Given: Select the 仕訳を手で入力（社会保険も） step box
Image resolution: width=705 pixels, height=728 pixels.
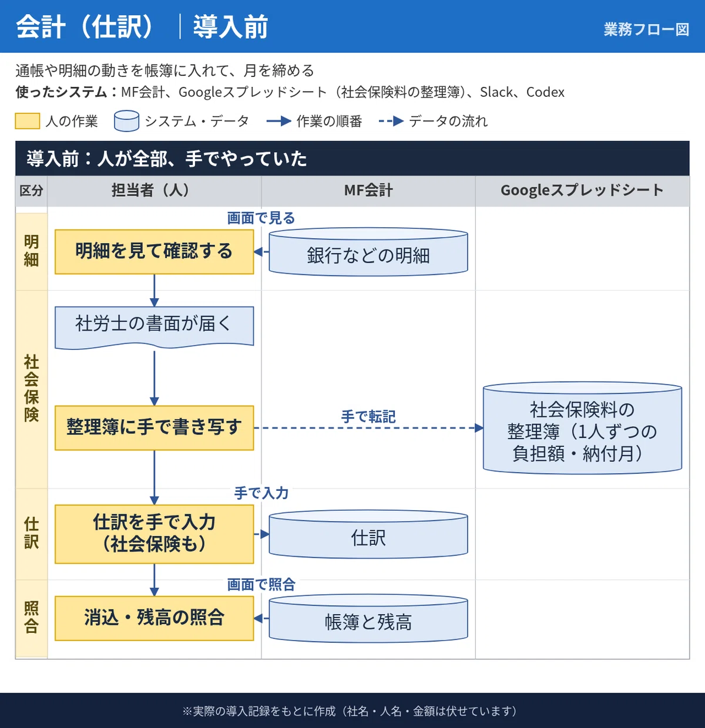Looking at the screenshot, I should 155,534.
